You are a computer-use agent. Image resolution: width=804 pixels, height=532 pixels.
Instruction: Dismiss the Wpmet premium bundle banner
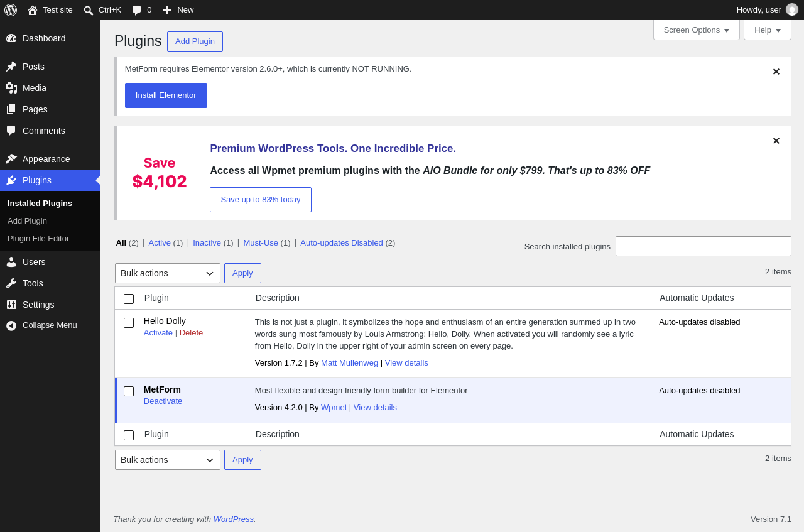tap(776, 141)
